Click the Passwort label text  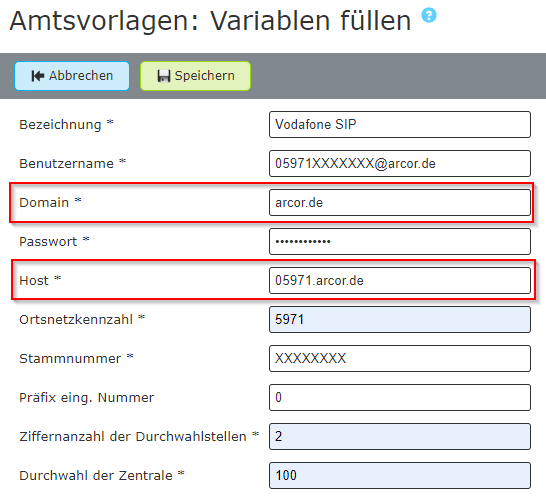[x=48, y=241]
